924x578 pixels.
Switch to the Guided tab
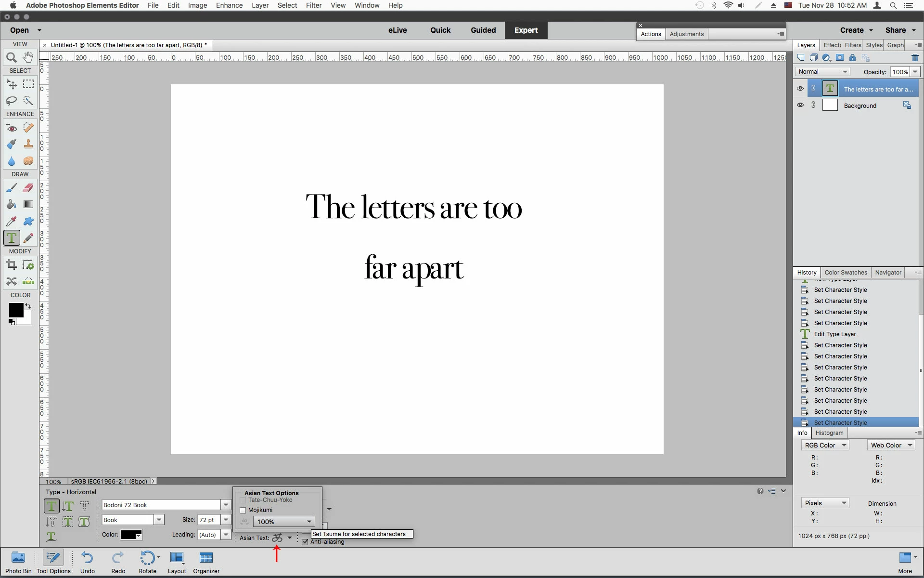[483, 30]
